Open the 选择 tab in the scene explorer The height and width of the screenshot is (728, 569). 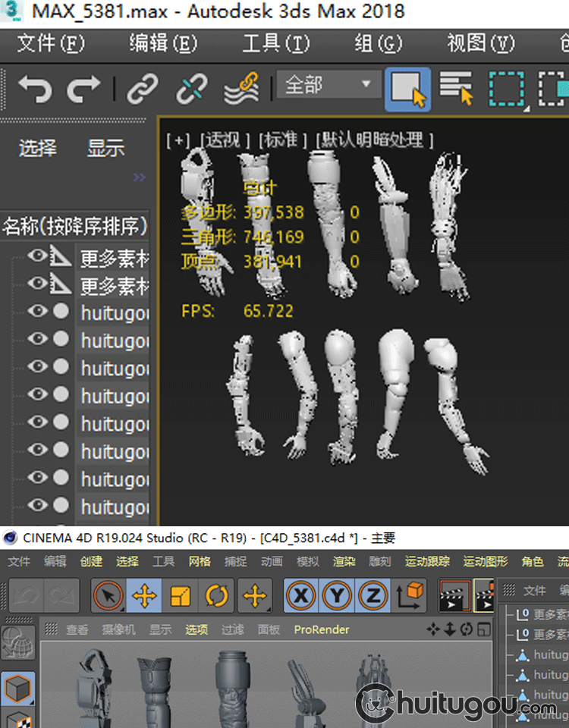38,148
